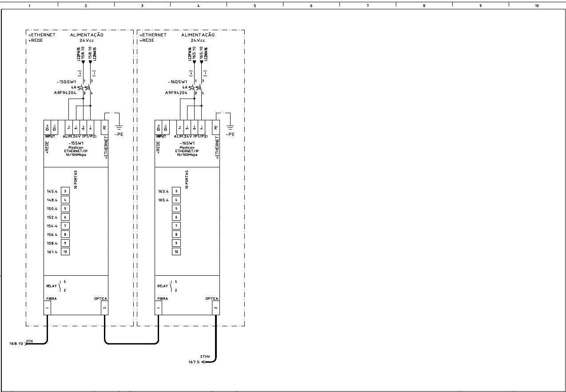566x392 pixels.
Task: Click the RELAY contact symbol in -15SW1
Action: [x=60, y=286]
